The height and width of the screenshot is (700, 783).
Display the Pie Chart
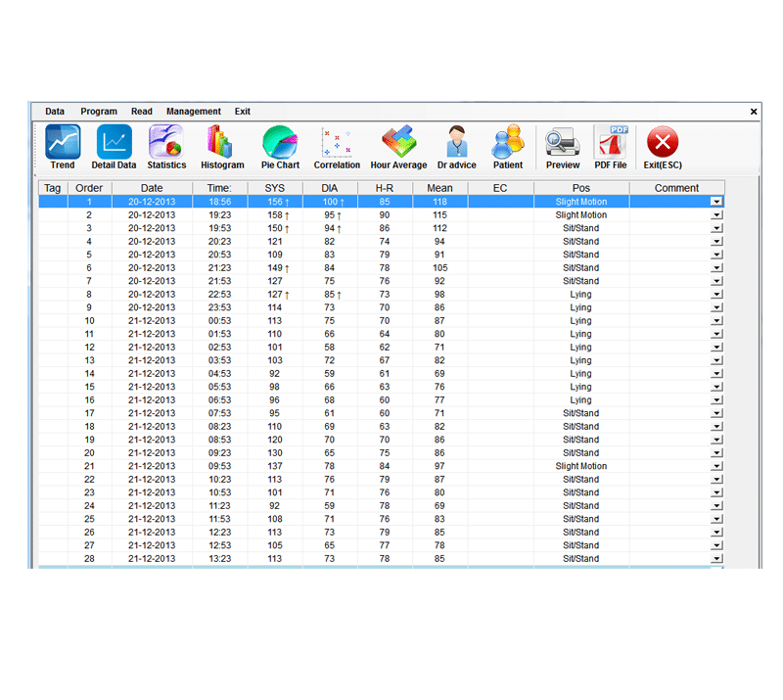click(x=280, y=147)
